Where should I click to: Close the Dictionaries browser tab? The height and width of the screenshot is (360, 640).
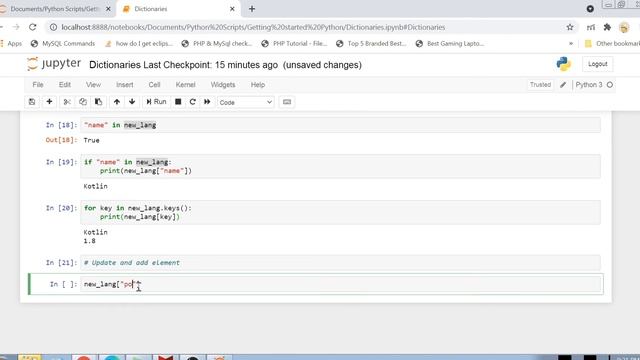click(232, 9)
